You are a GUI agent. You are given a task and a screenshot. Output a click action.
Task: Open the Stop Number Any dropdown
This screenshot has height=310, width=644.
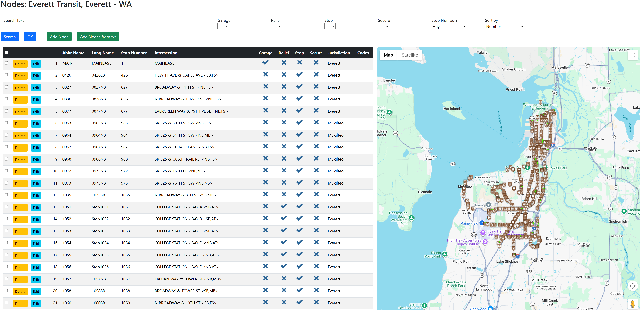(449, 26)
